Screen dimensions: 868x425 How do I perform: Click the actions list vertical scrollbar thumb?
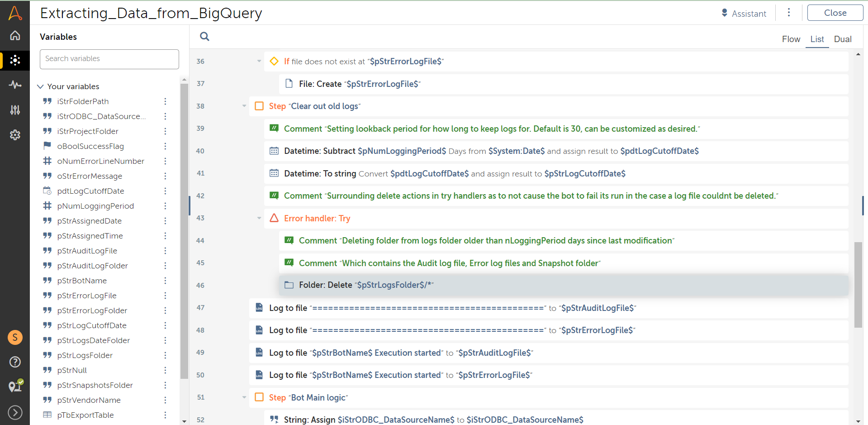(858, 285)
